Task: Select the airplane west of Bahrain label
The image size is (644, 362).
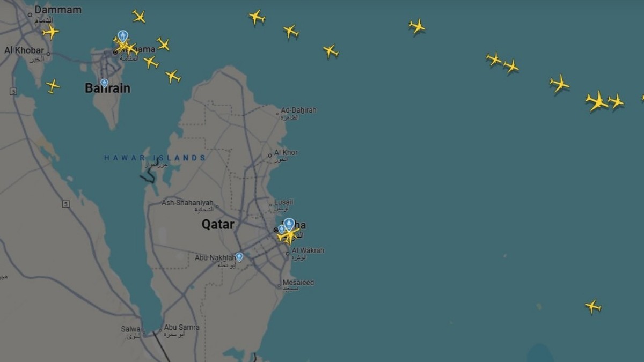Action: click(x=53, y=86)
